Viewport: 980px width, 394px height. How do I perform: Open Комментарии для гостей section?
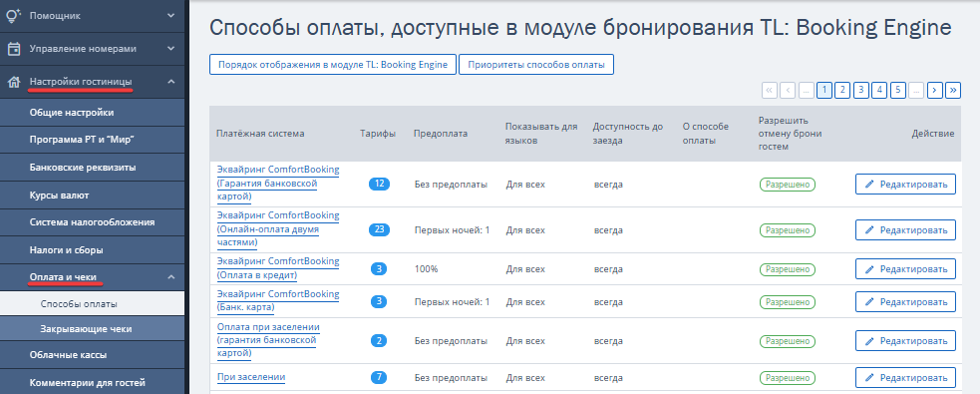93,383
